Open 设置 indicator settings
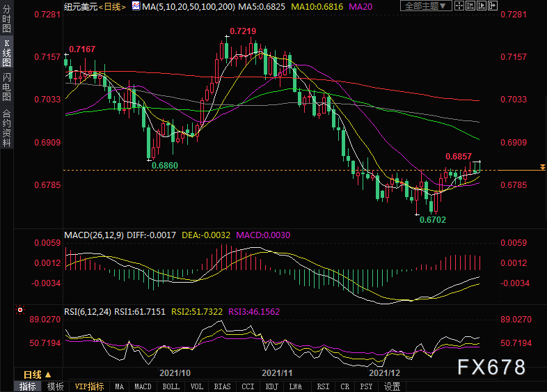This screenshot has height=392, width=547. tap(392, 386)
